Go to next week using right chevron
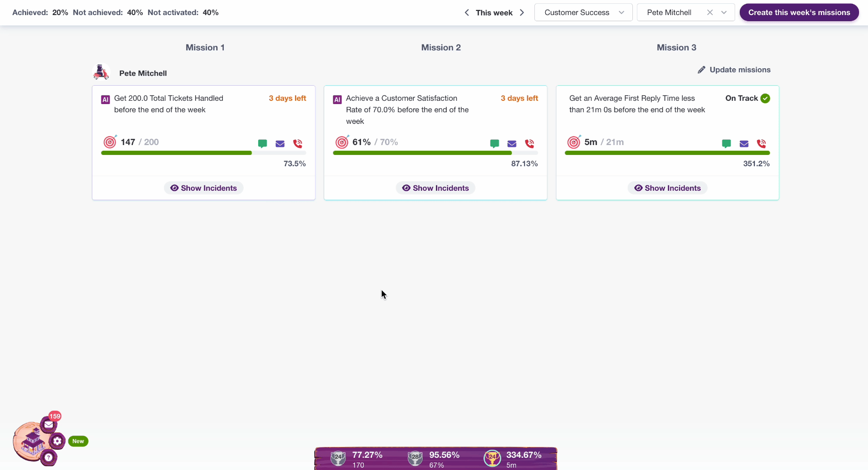868x470 pixels. pyautogui.click(x=522, y=13)
